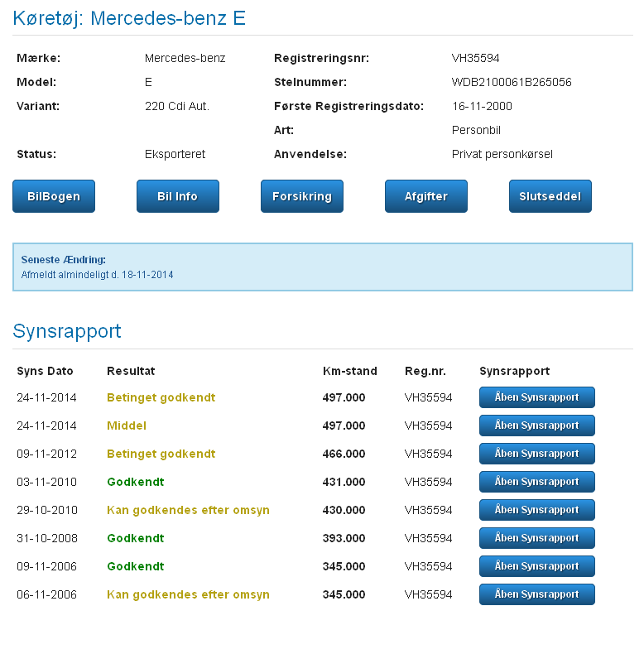Click Godkendt result dated 31-10-2008
644x654 pixels.
tap(136, 538)
